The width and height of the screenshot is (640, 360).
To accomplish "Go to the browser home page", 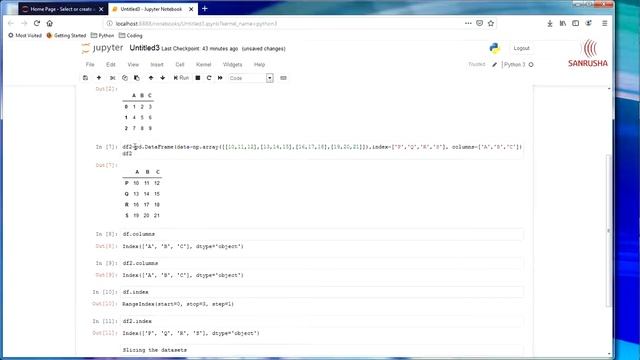I will coord(49,23).
